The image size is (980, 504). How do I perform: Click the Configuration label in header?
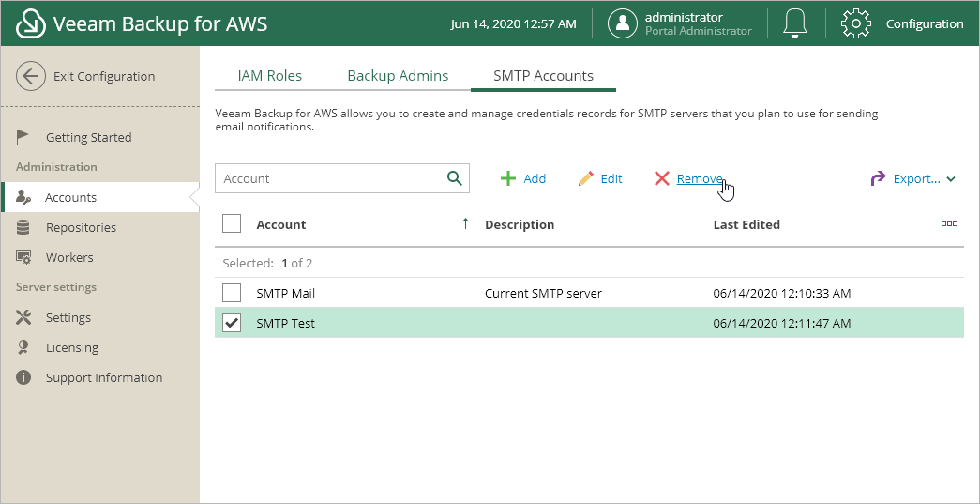pos(925,23)
